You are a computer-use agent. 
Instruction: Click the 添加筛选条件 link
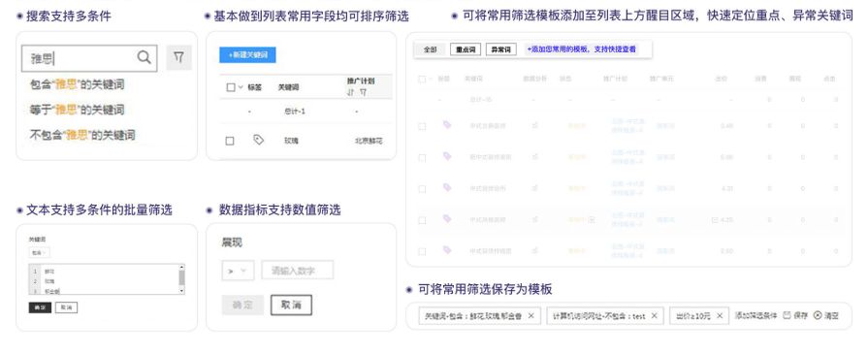pos(756,315)
